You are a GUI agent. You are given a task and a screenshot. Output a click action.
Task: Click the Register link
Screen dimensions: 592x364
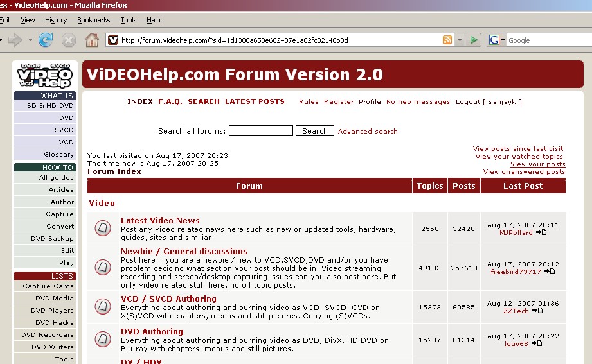coord(339,102)
